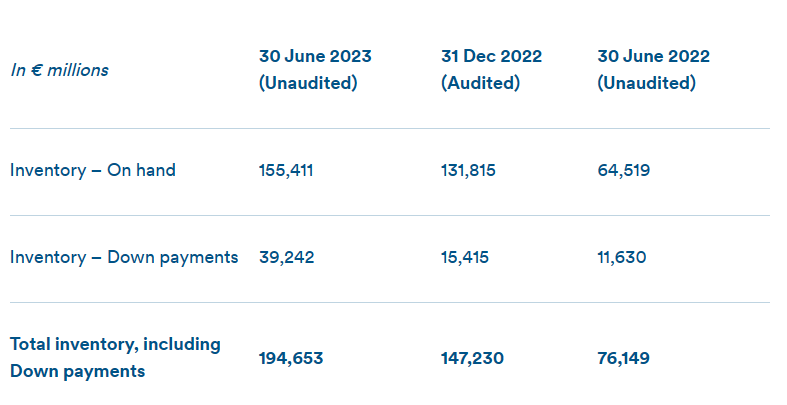Click "(Unaudited)" under the 30 June 2023 header

[307, 84]
